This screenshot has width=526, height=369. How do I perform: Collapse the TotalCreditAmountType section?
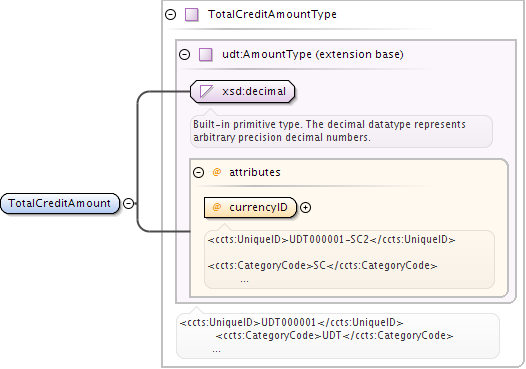click(171, 14)
